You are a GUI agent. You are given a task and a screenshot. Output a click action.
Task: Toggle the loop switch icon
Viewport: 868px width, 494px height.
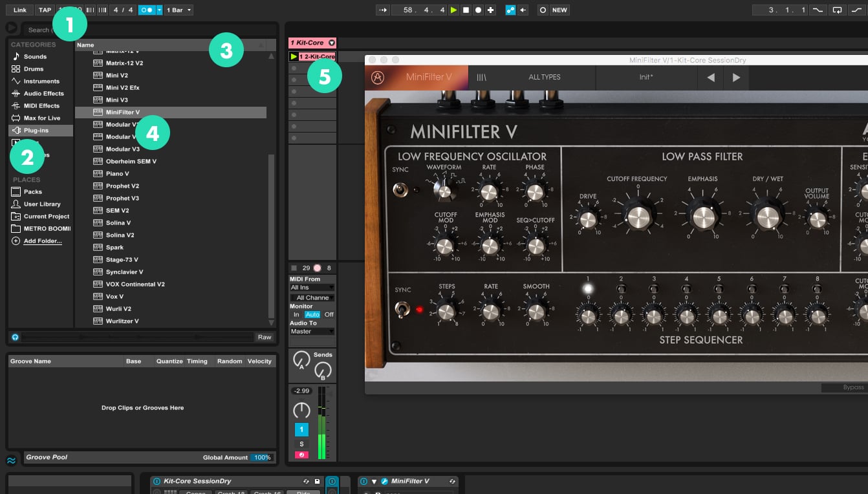838,10
